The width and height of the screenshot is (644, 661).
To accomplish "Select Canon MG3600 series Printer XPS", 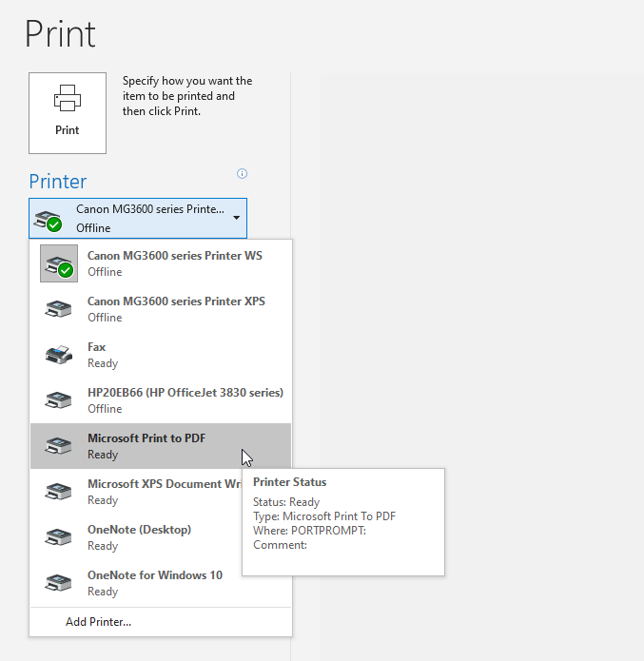I will pyautogui.click(x=161, y=309).
